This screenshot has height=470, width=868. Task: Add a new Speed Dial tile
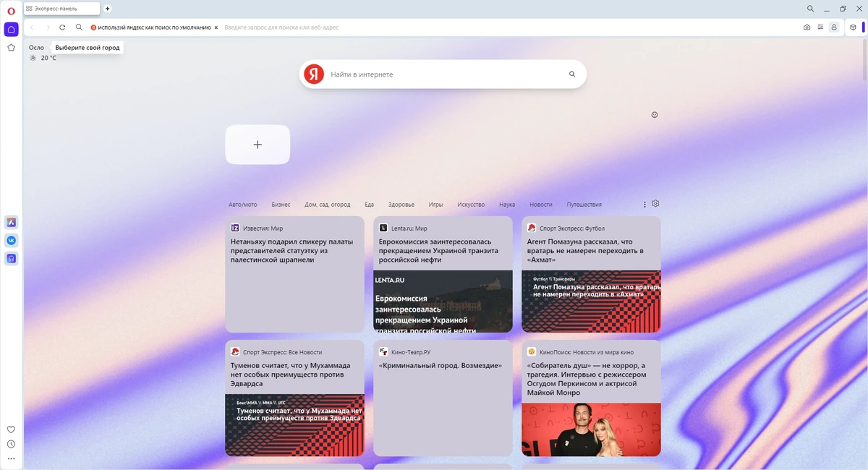pyautogui.click(x=258, y=145)
